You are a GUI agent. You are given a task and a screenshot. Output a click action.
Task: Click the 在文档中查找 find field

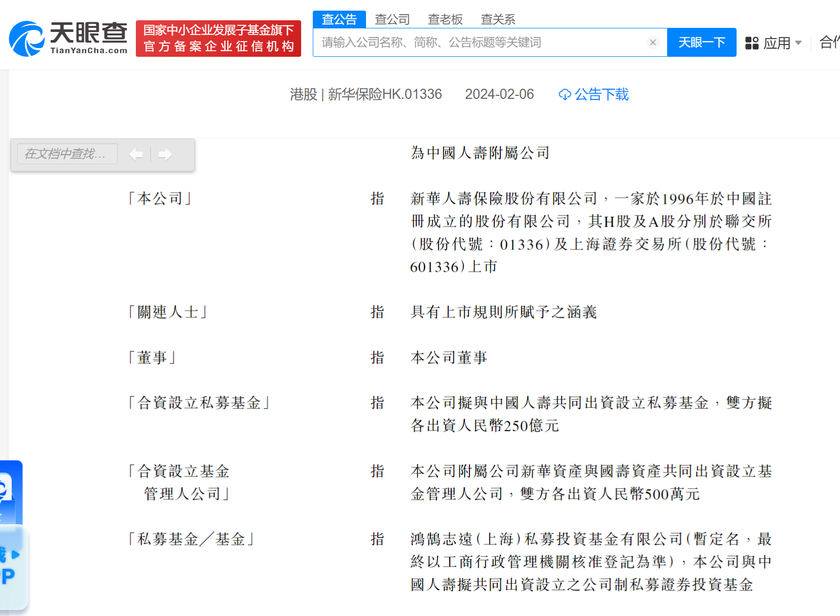coord(67,154)
